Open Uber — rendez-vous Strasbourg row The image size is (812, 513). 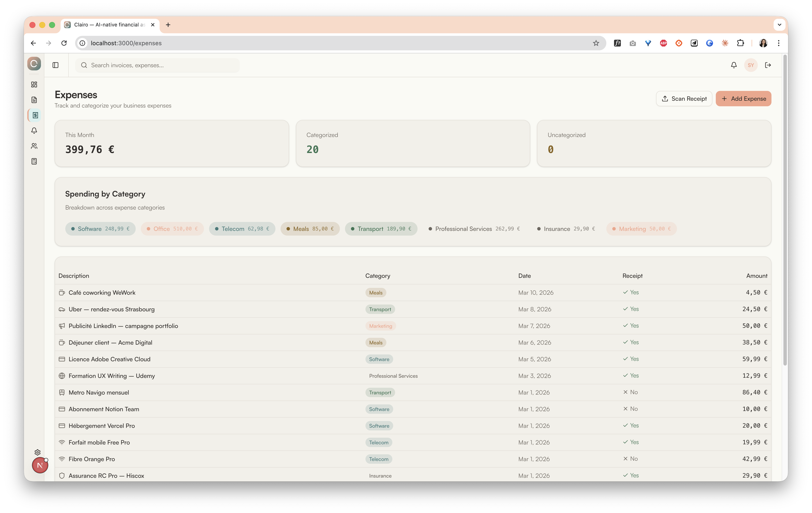tap(413, 309)
